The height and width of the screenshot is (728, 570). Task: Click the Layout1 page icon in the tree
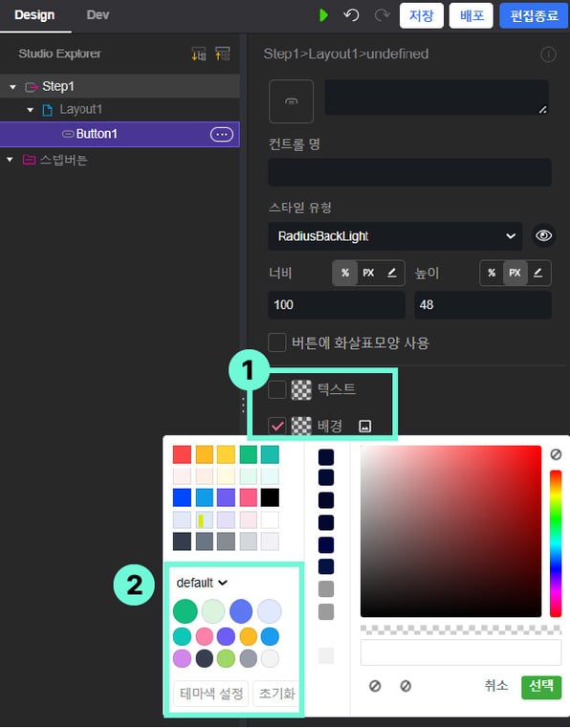click(48, 110)
